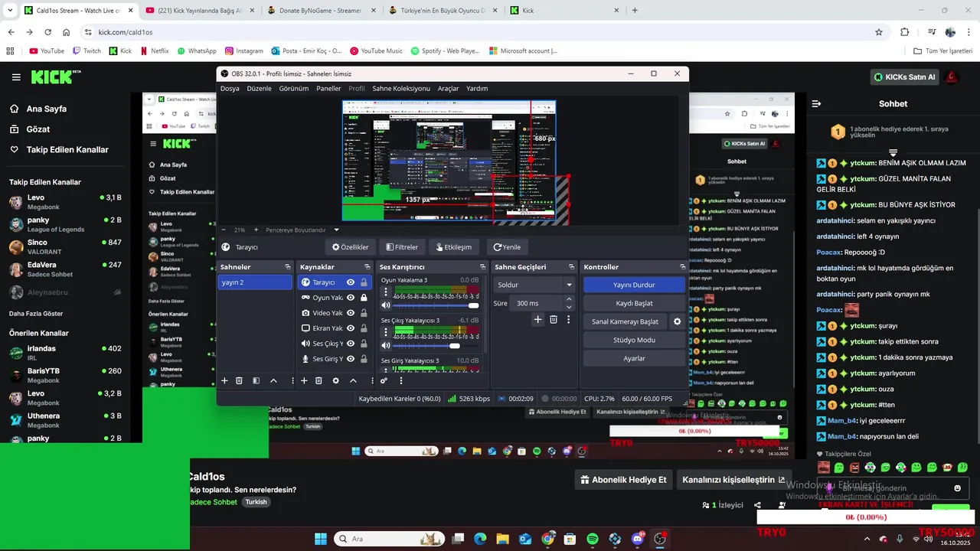Add a scene transition with plus icon
980x551 pixels.
(537, 320)
